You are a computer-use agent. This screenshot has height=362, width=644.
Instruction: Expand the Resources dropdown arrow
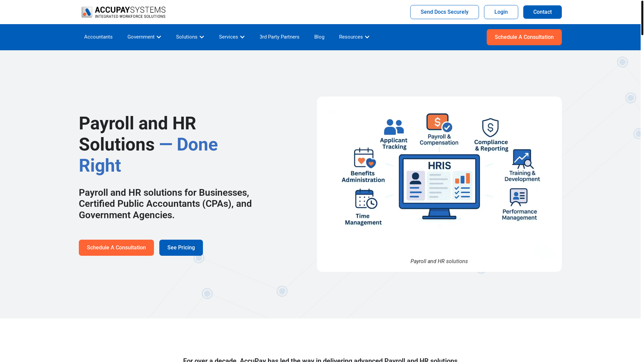[x=367, y=37]
